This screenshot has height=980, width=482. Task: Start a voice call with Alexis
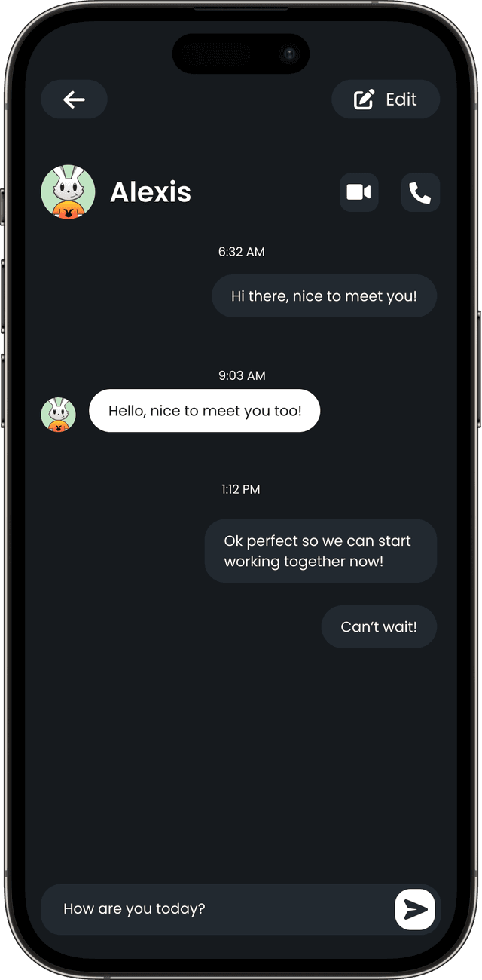(420, 192)
